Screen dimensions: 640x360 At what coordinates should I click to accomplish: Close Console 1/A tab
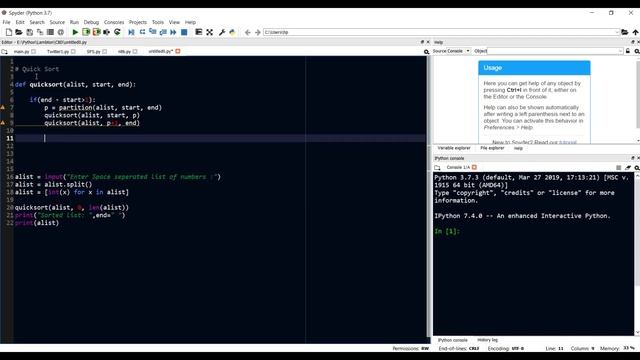click(x=474, y=167)
